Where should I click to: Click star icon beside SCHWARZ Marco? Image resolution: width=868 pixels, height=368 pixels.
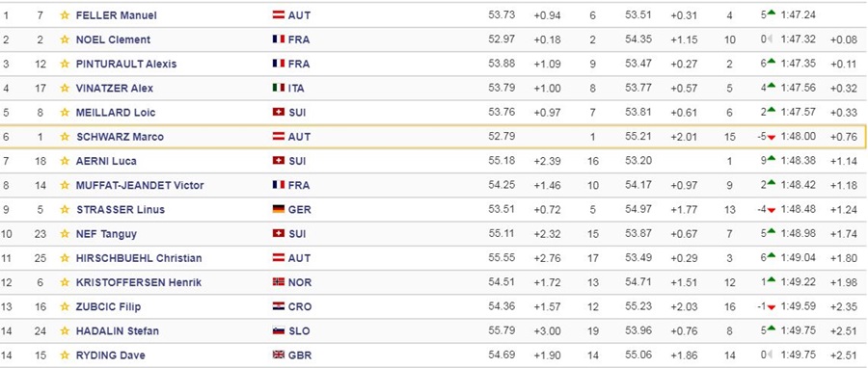click(65, 137)
